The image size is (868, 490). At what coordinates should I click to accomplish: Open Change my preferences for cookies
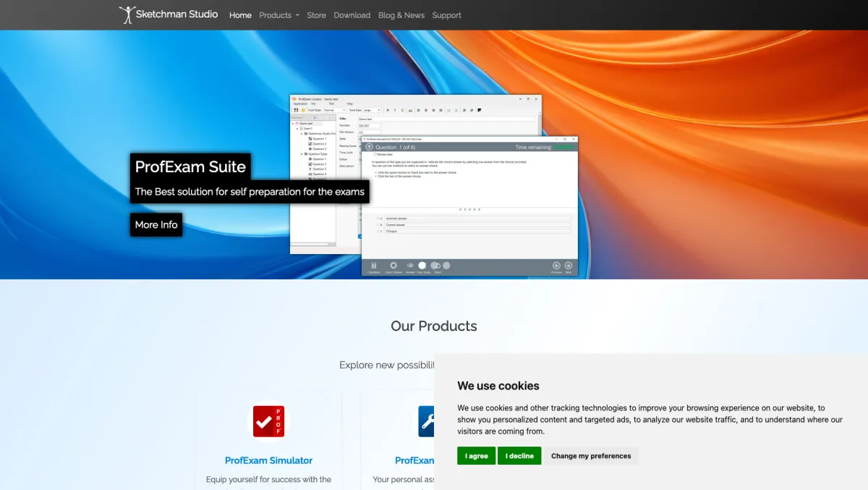coord(591,456)
